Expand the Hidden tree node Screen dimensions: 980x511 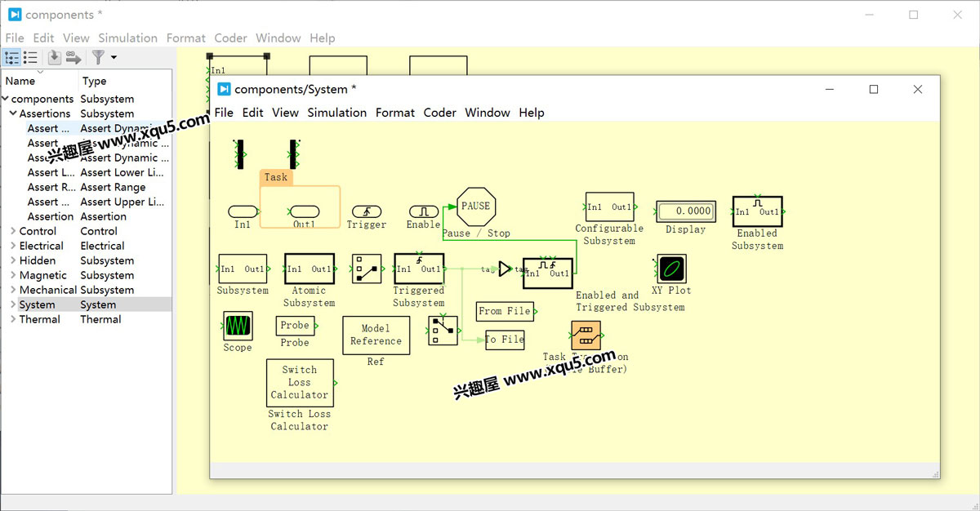[13, 260]
